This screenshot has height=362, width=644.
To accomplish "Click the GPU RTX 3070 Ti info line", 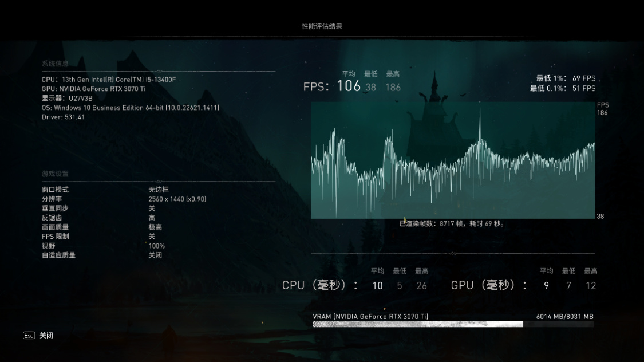I will (x=94, y=89).
